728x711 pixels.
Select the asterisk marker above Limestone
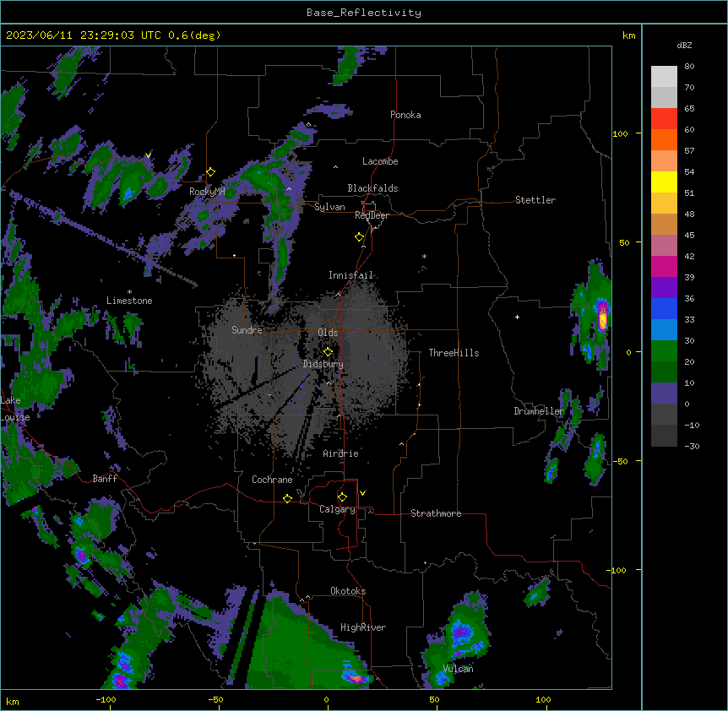pos(129,292)
